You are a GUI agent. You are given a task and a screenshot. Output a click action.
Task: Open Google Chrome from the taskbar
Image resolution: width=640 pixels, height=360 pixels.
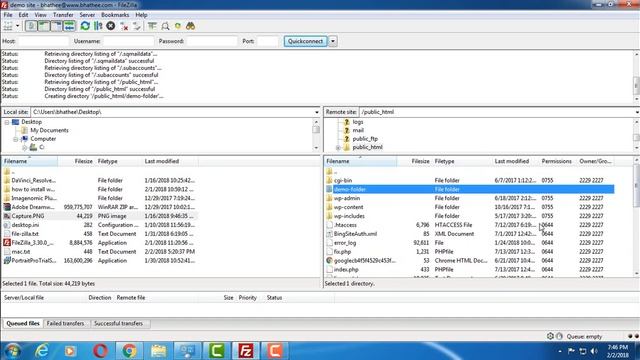[x=129, y=351]
